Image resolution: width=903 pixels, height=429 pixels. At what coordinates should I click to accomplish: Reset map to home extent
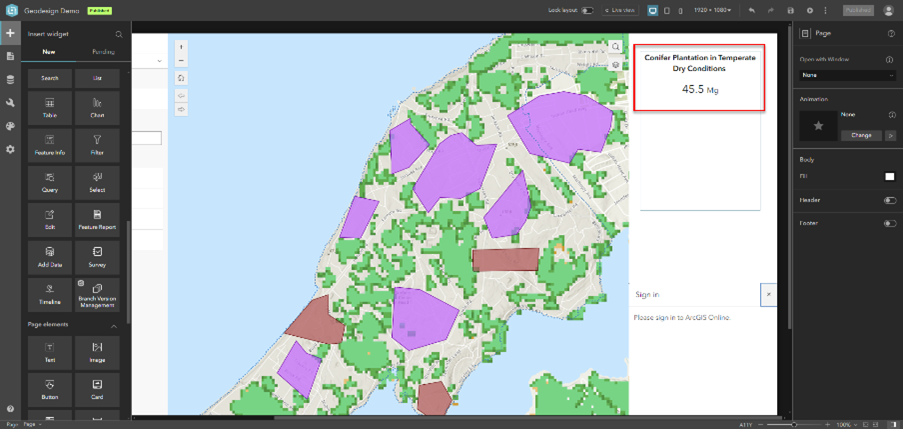tap(181, 78)
